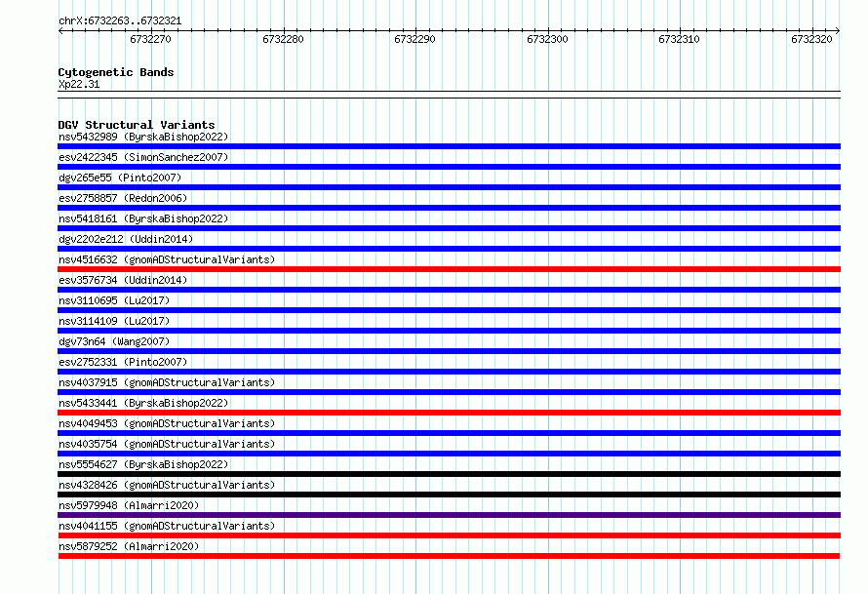Screen dimensions: 868x594
Task: Click ruler position 6732310
Action: click(x=679, y=39)
